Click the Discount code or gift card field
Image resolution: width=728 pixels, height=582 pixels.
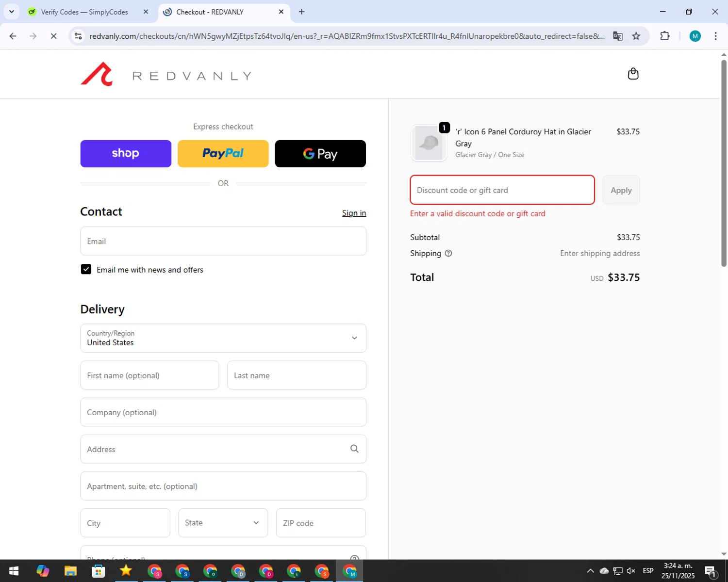pyautogui.click(x=502, y=190)
